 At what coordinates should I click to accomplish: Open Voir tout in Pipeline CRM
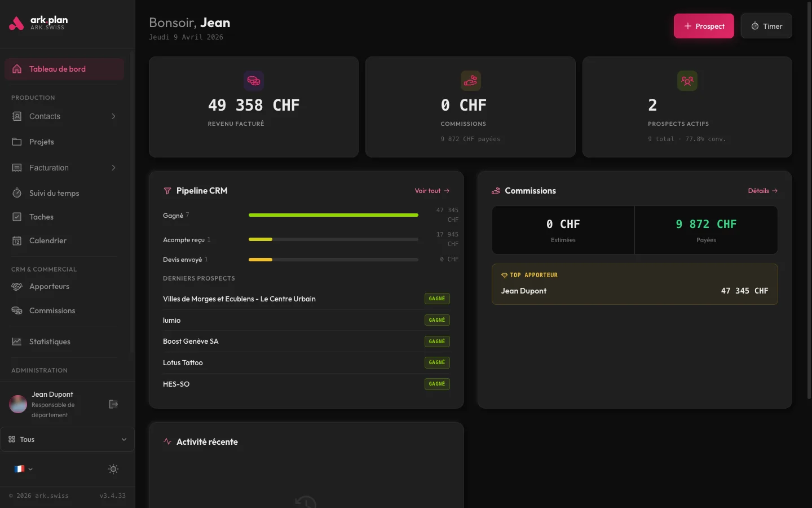[431, 191]
